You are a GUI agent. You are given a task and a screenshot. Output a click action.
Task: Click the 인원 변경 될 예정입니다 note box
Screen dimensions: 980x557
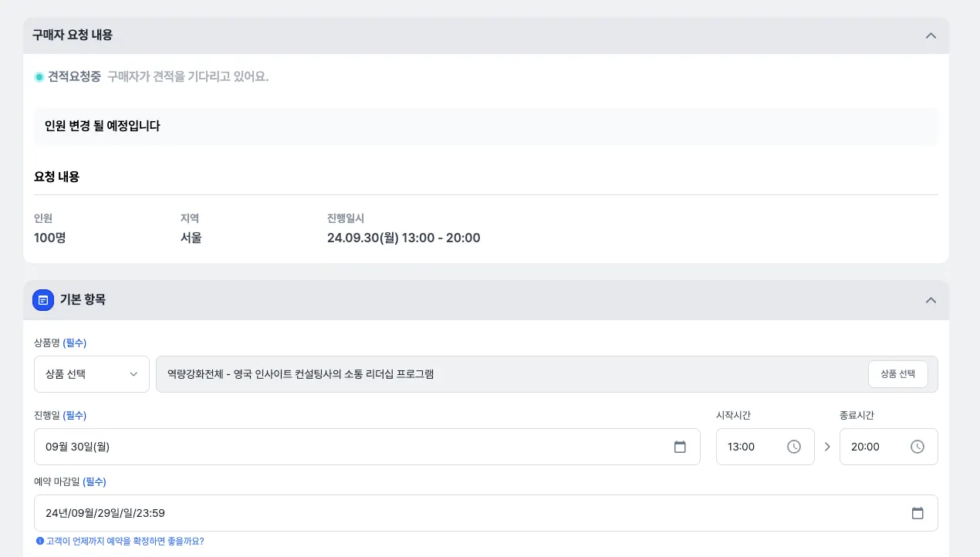click(x=485, y=126)
